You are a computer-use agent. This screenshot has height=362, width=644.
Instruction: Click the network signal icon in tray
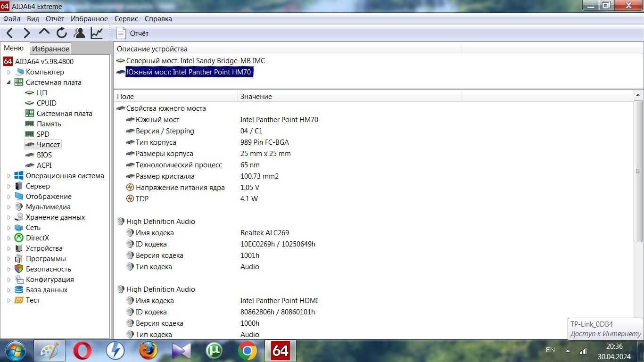click(583, 351)
